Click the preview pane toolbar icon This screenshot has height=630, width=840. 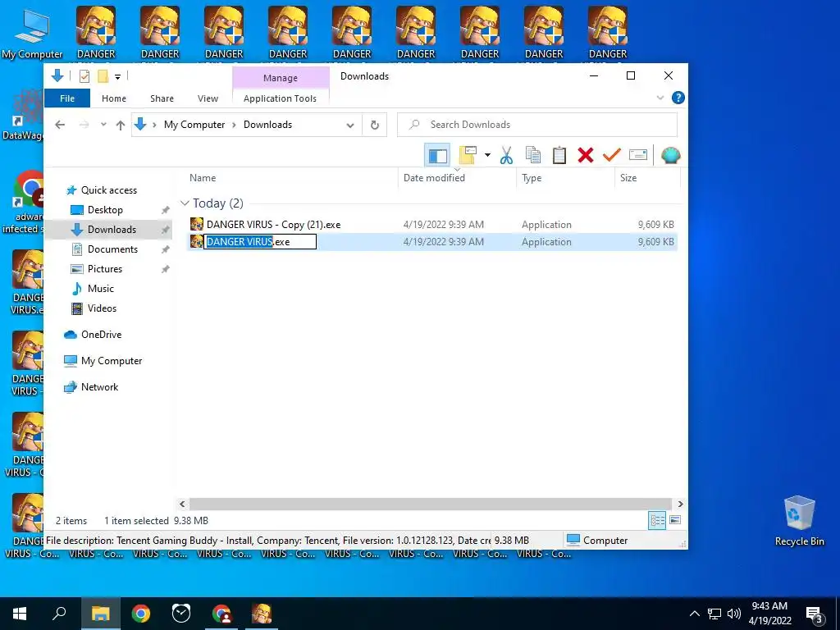[x=438, y=155]
